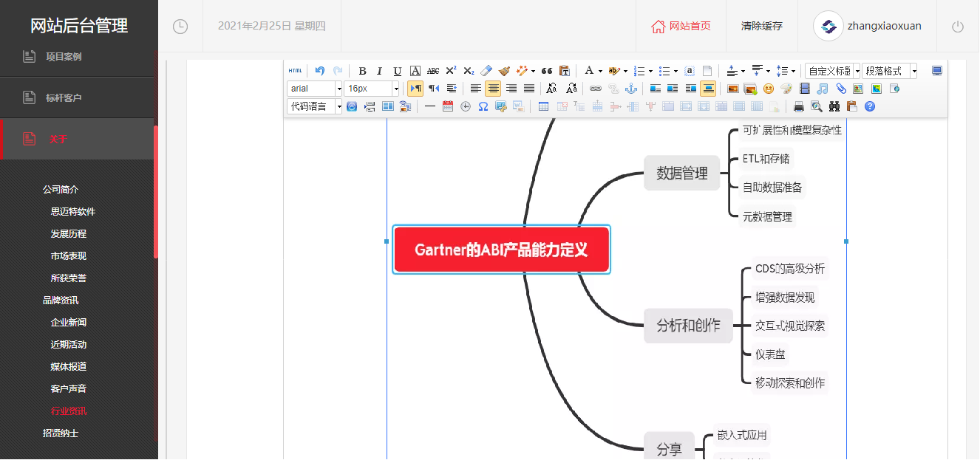980x460 pixels.
Task: Expand auto typeset options arrow
Action: pos(532,72)
